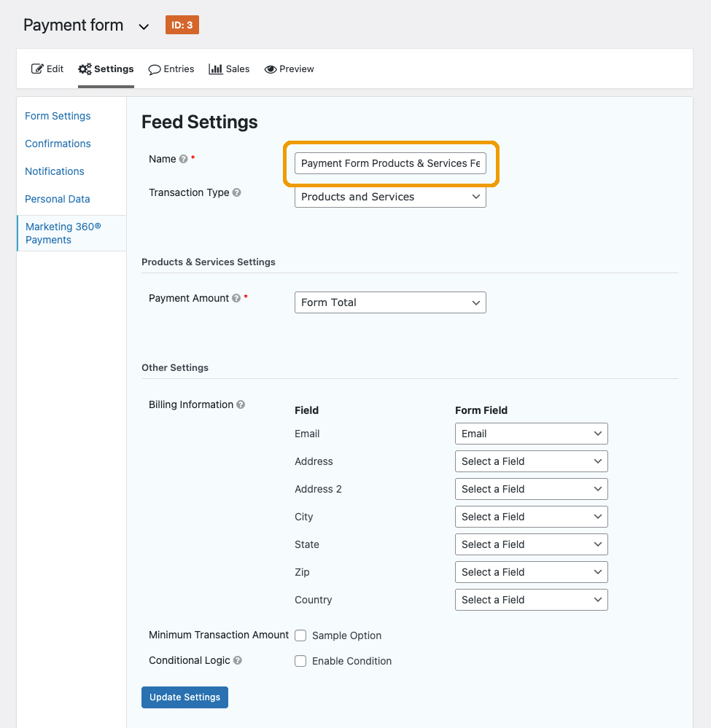Click the Preview eye icon
The width and height of the screenshot is (711, 728).
pyautogui.click(x=271, y=69)
